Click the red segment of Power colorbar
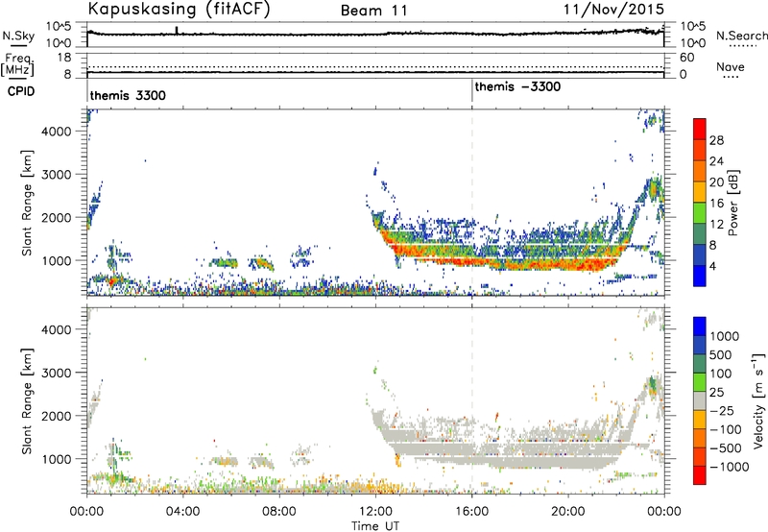This screenshot has height=532, width=768. pyautogui.click(x=700, y=129)
